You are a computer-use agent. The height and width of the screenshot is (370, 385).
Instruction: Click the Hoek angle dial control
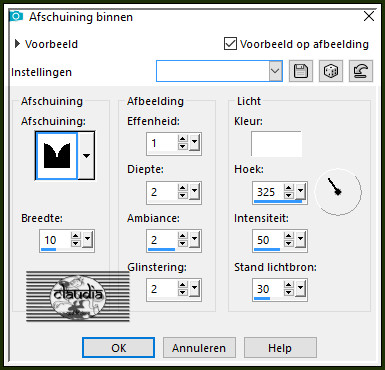[338, 192]
